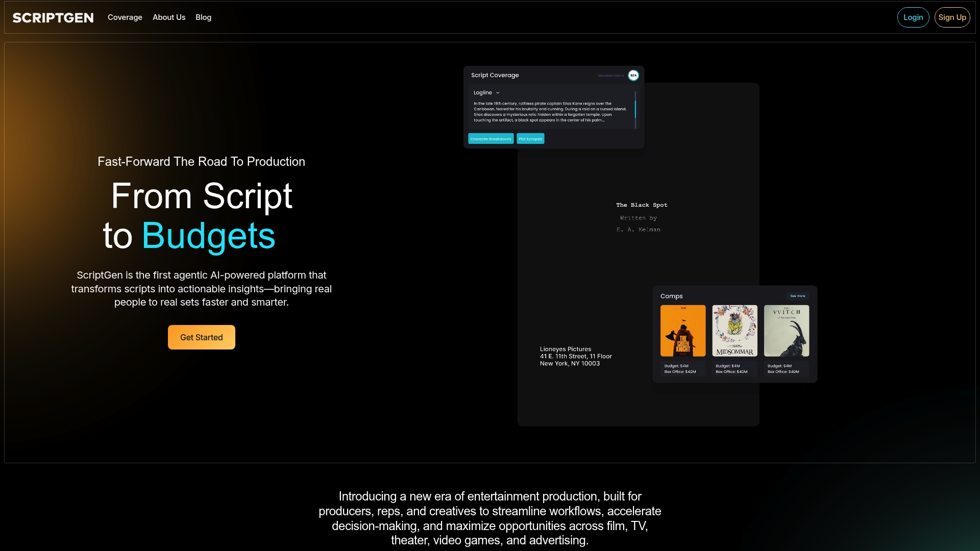Select the Character Breakdowns tag
The image size is (980, 551).
pyautogui.click(x=491, y=139)
